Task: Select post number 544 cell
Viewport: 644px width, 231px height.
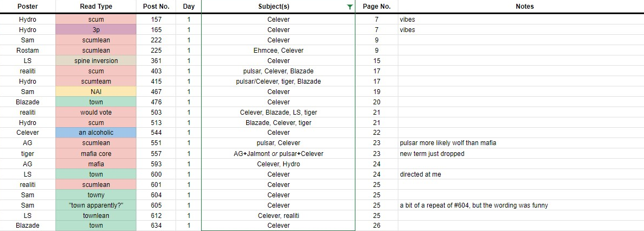Action: click(156, 133)
